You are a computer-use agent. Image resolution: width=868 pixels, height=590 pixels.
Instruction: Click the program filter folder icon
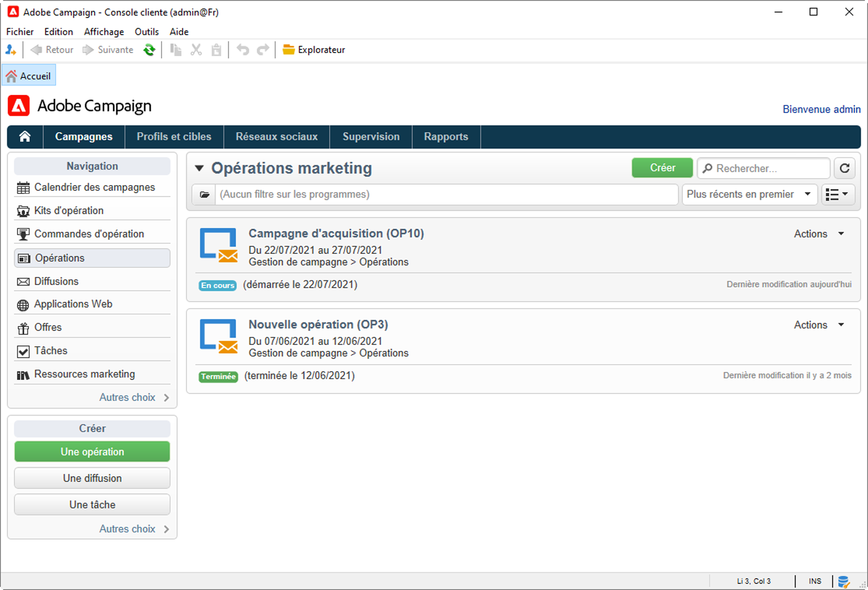(x=204, y=194)
